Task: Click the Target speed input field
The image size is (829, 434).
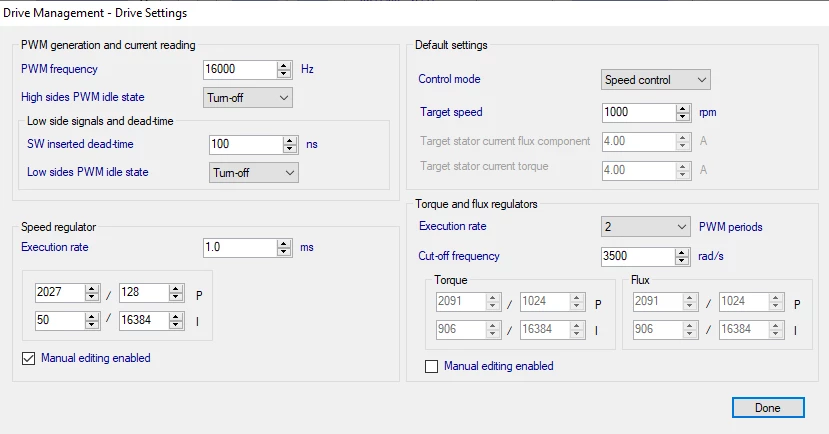Action: click(639, 113)
